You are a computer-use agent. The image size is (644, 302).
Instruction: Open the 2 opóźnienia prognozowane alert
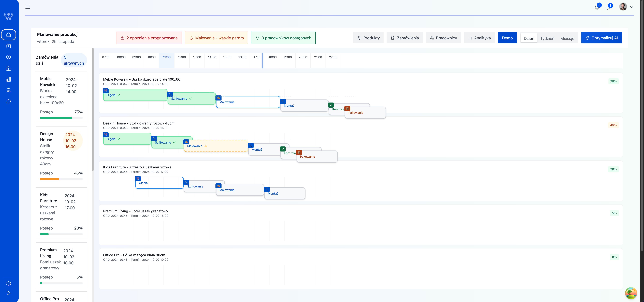149,38
